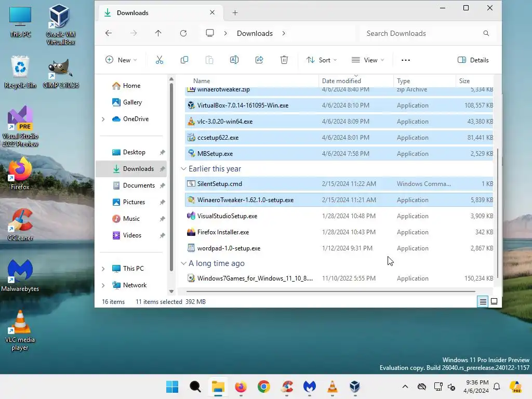Open the New dropdown menu
This screenshot has width=532, height=399.
pyautogui.click(x=121, y=60)
